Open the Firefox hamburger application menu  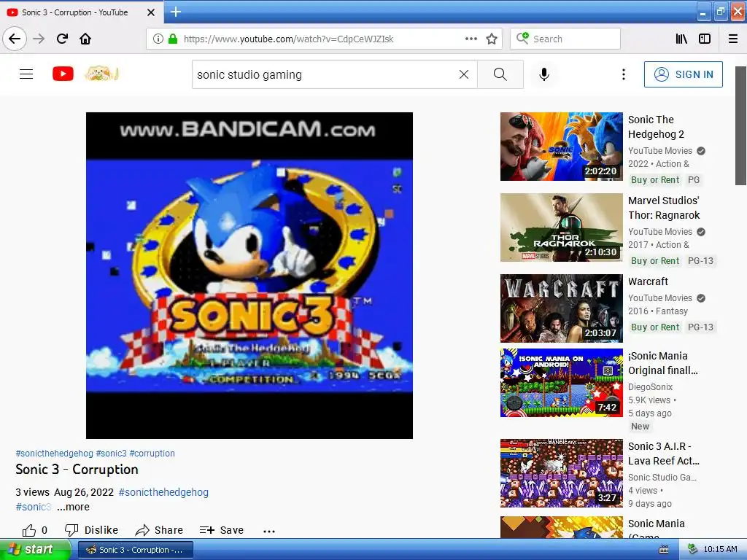[733, 39]
